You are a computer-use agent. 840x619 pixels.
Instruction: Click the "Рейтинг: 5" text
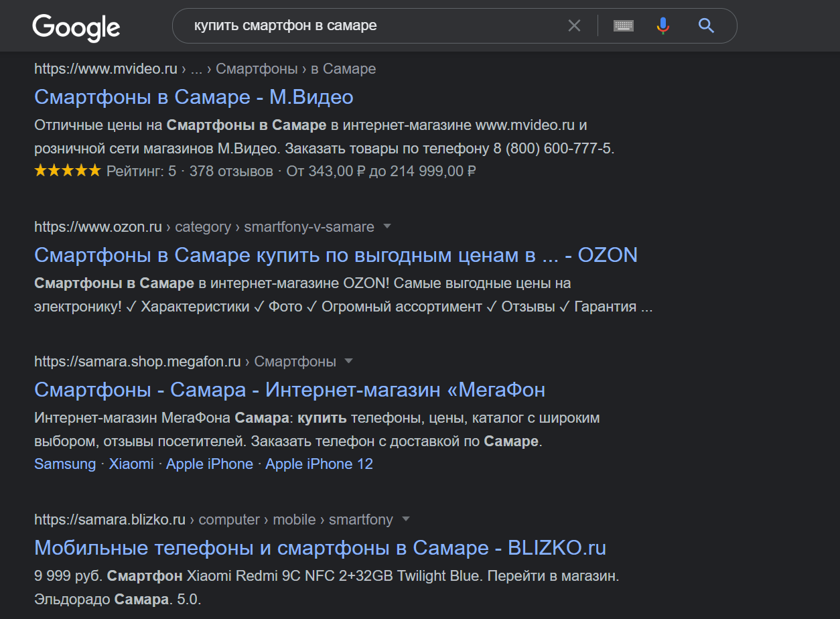click(x=141, y=171)
